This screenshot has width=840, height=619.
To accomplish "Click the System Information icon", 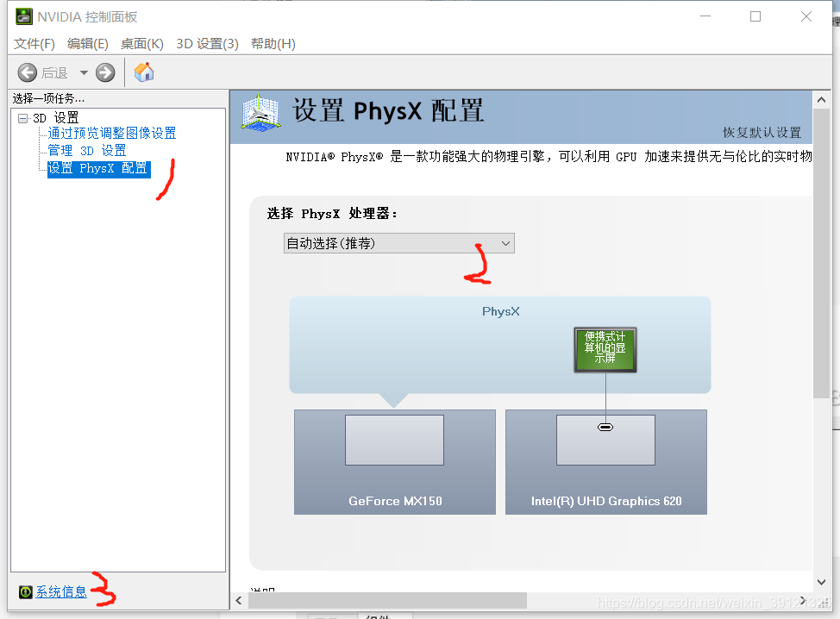I will click(x=26, y=591).
